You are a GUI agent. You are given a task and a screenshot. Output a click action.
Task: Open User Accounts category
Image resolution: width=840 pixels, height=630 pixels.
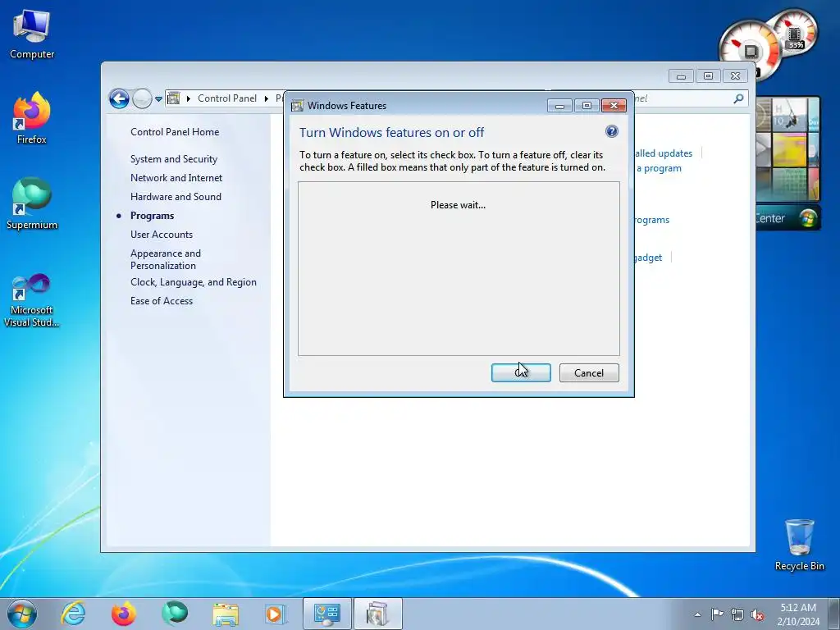[162, 234]
